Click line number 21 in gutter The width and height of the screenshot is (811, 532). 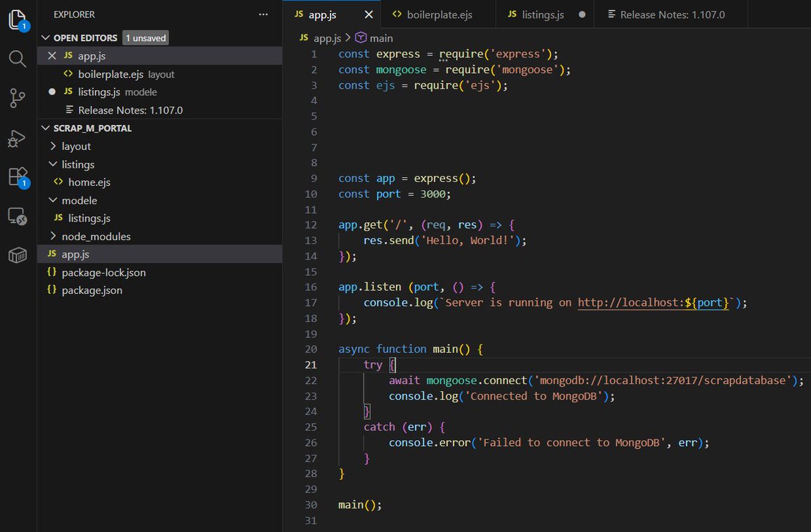tap(310, 364)
